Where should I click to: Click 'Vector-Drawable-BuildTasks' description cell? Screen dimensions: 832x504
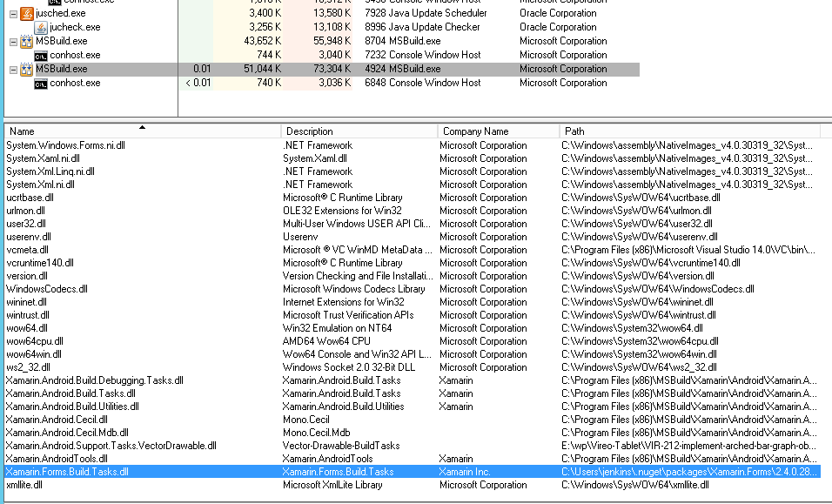(341, 446)
